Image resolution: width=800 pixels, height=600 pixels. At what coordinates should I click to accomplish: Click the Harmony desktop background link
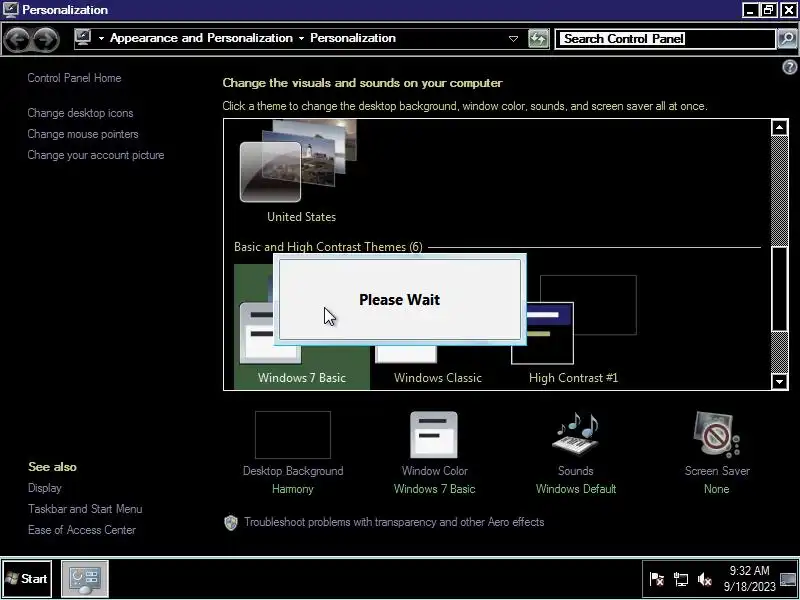[x=292, y=489]
